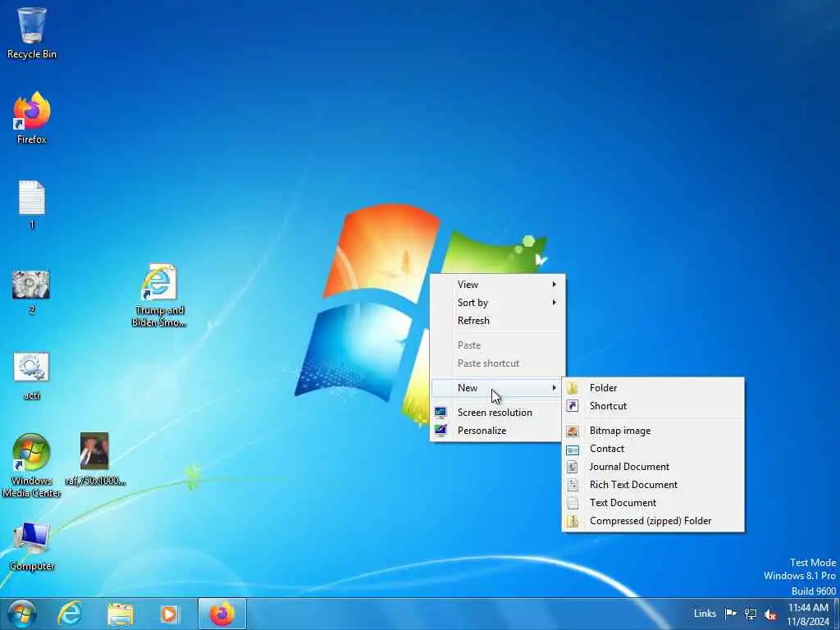Switch to Firefox in the taskbar
Viewport: 840px width, 630px height.
pos(221,614)
